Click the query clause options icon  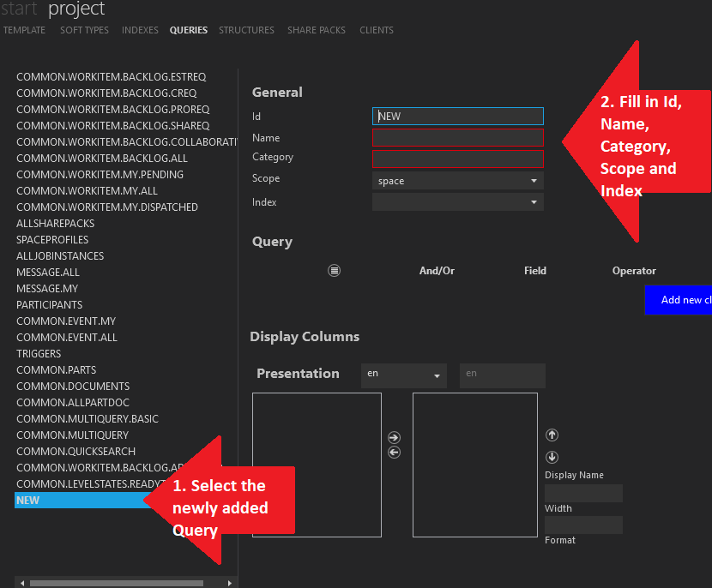[334, 270]
